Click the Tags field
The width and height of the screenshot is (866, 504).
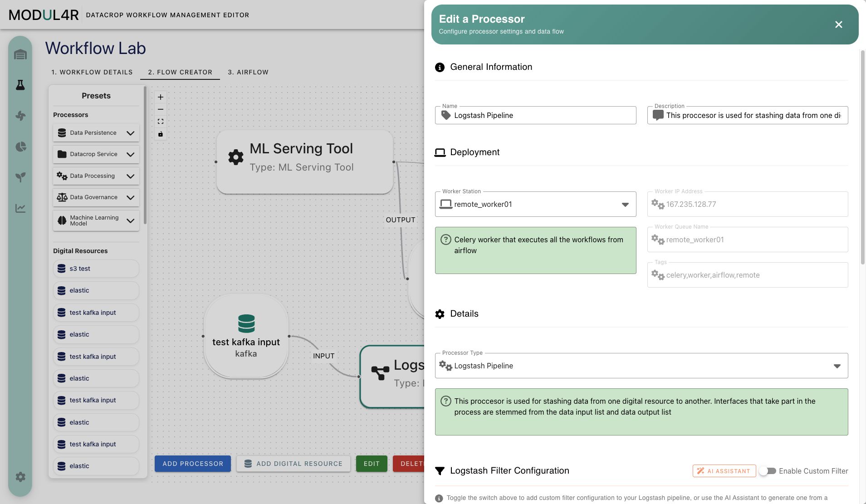pyautogui.click(x=748, y=275)
